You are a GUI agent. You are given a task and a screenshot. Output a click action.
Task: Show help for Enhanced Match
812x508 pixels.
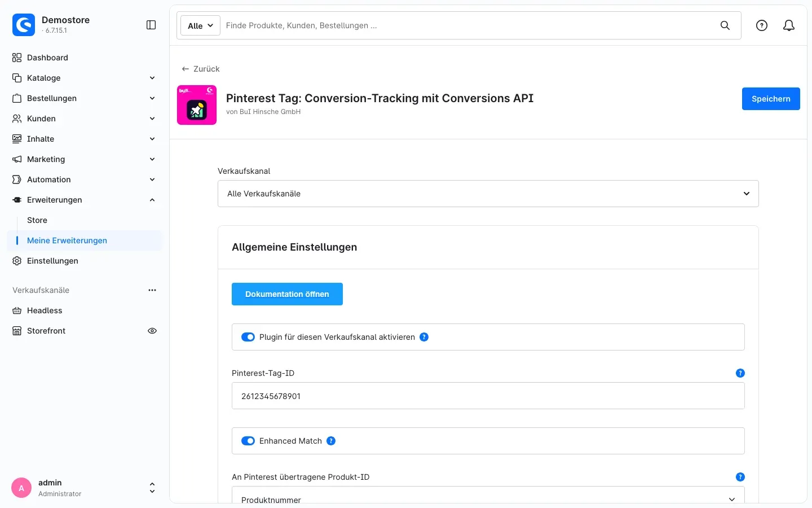coord(331,441)
